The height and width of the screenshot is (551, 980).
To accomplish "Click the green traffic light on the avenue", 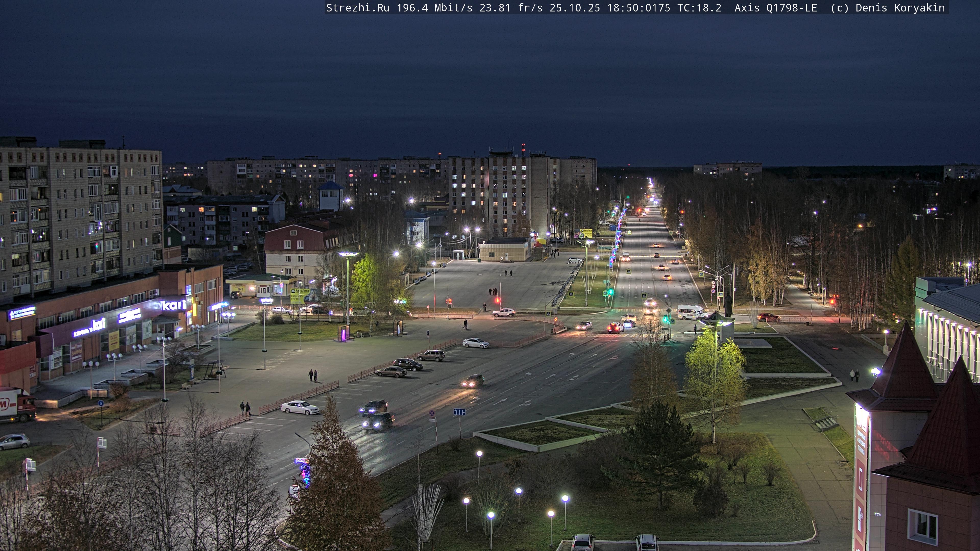I will [x=610, y=292].
